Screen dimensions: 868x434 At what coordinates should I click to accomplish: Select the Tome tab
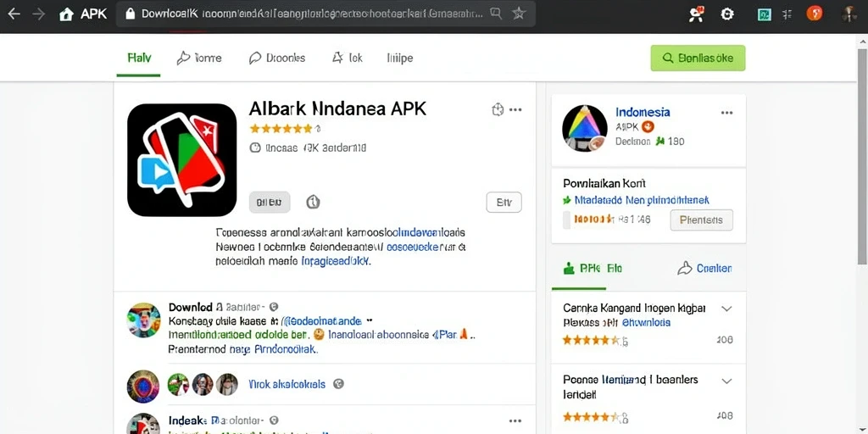coord(199,58)
